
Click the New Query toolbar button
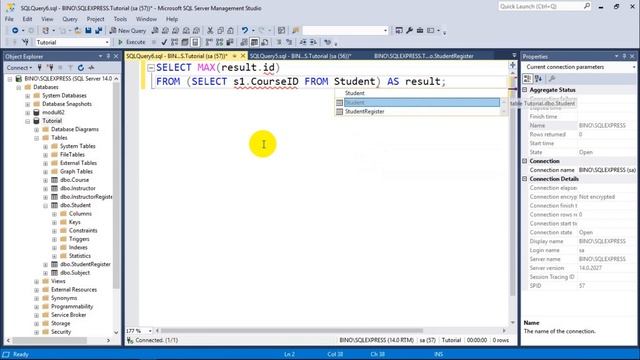click(x=128, y=31)
